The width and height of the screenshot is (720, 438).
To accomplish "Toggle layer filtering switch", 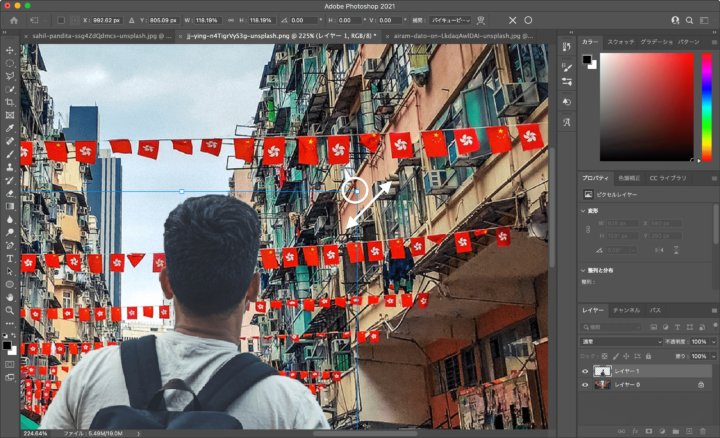I will [715, 326].
